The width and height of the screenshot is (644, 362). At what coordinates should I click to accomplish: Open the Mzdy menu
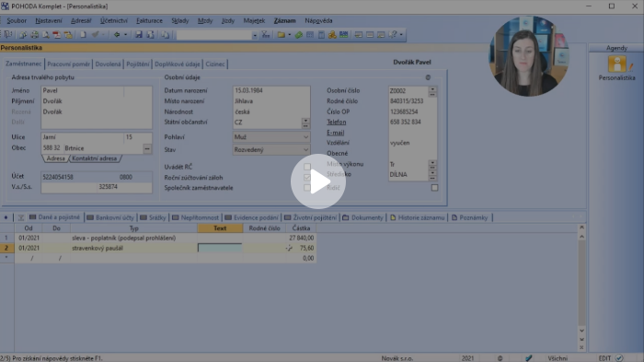coord(205,20)
